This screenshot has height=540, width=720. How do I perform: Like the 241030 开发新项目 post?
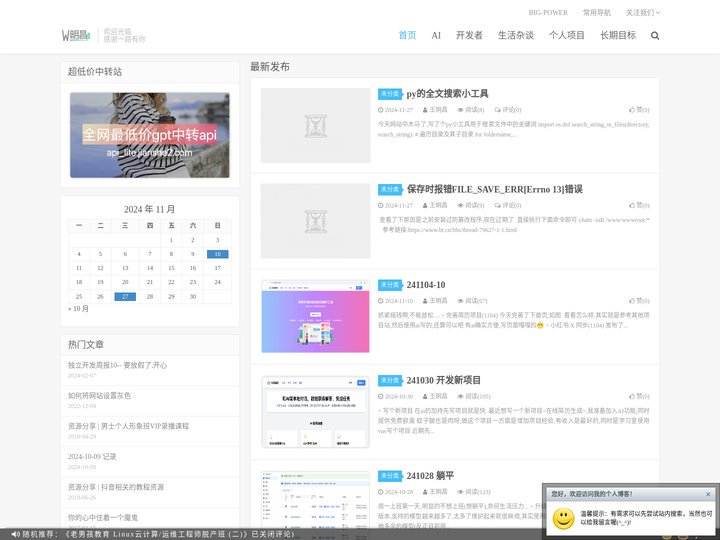[x=639, y=396]
